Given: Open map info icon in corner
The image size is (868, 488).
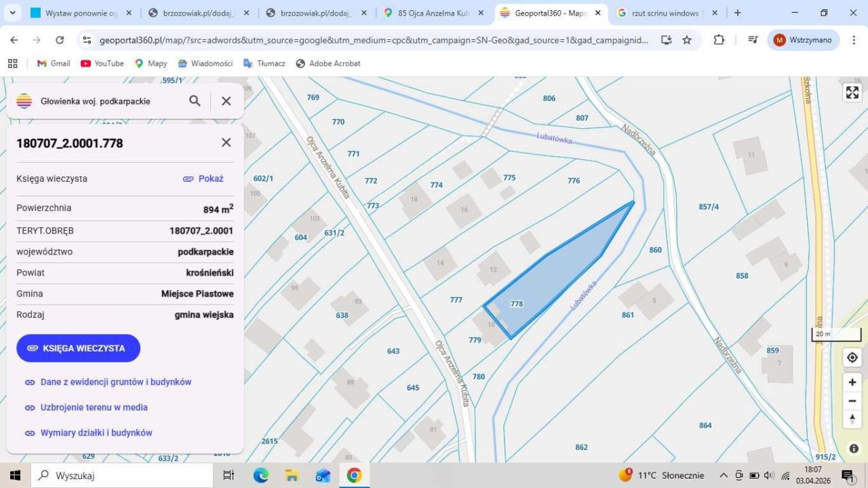Looking at the screenshot, I should tap(853, 449).
